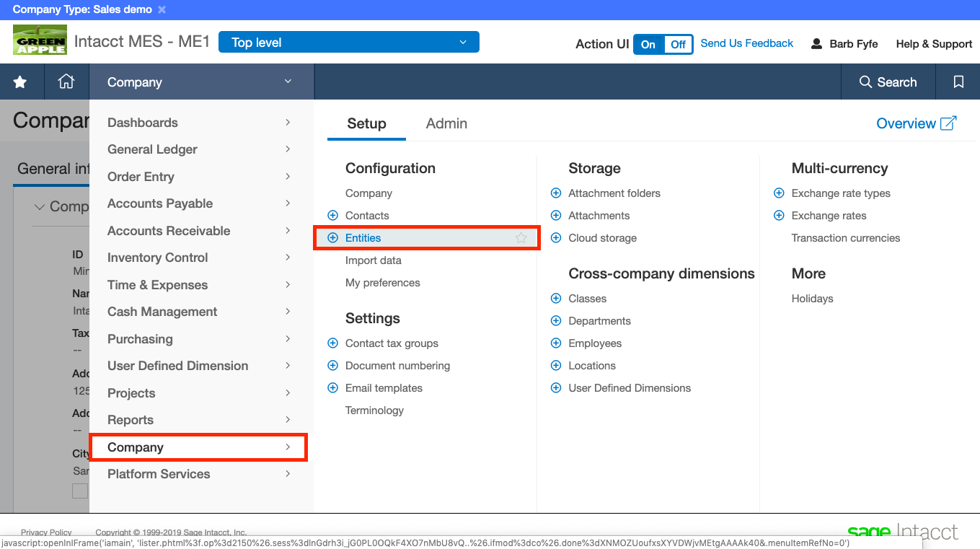
Task: Click the bookmark icon beside Search
Action: [958, 82]
